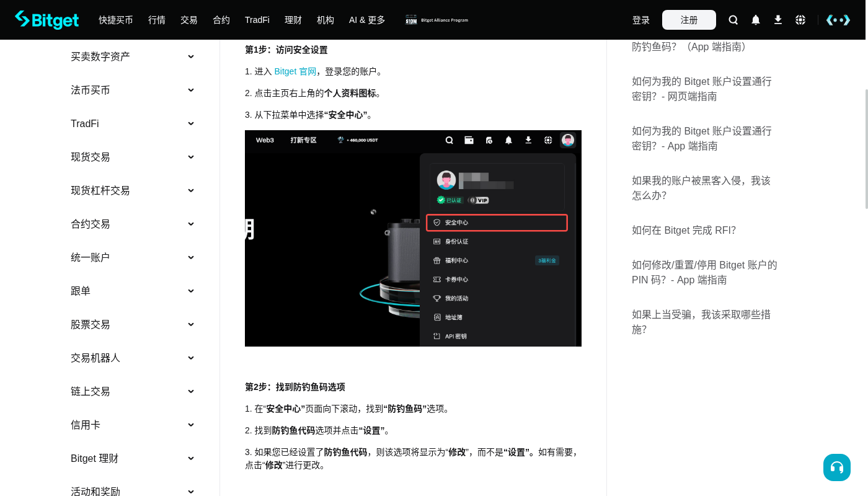Screen dimensions: 868x496
Task: Open the 理财 menu in top navigation
Action: point(293,20)
